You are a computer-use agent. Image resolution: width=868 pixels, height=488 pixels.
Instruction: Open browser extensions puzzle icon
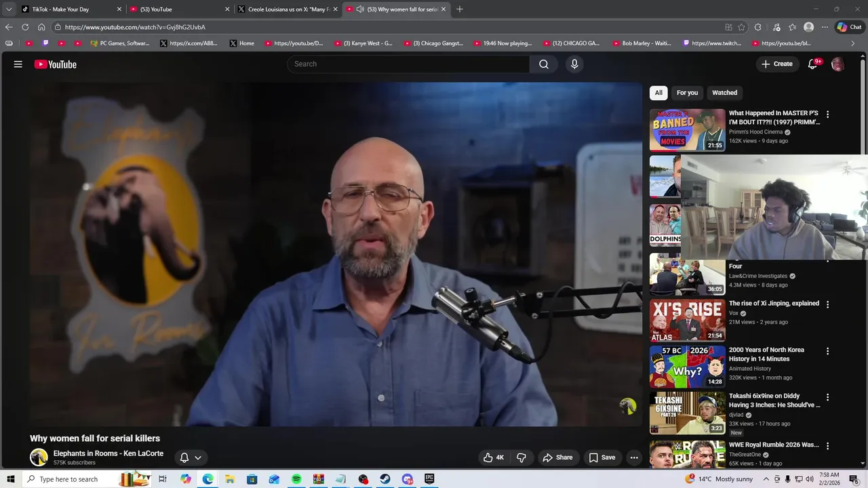tap(758, 27)
